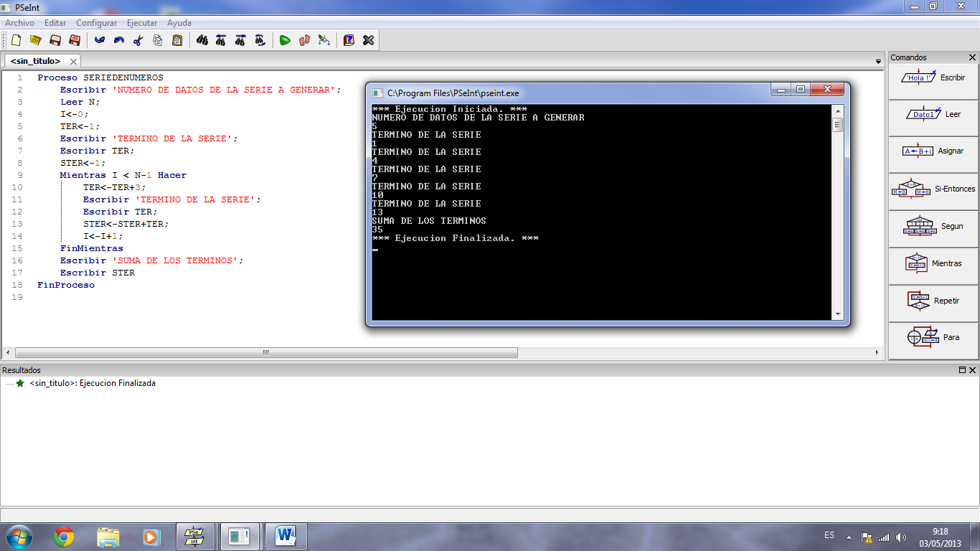Click 'Proceso SERIEDENUMEROS' on line 1
The height and width of the screenshot is (551, 980).
click(100, 77)
